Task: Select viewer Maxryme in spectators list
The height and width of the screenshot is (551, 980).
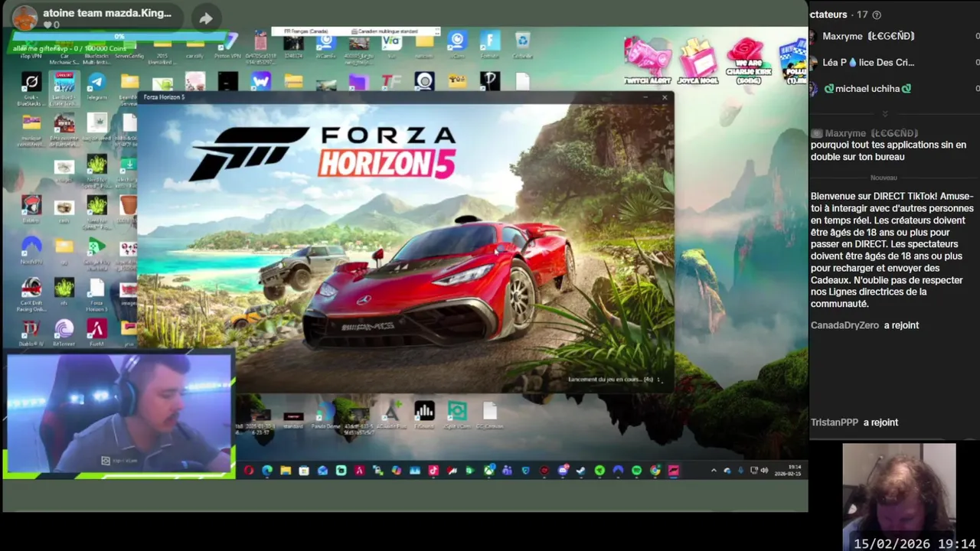Action: 867,36
